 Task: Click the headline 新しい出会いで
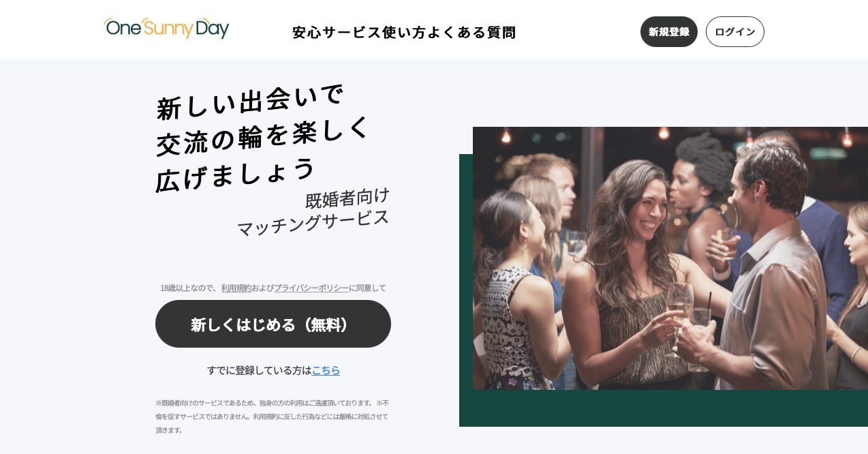pos(250,102)
